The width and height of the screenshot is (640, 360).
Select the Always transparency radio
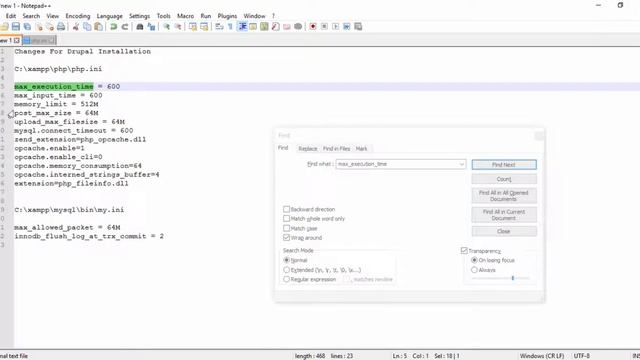474,270
